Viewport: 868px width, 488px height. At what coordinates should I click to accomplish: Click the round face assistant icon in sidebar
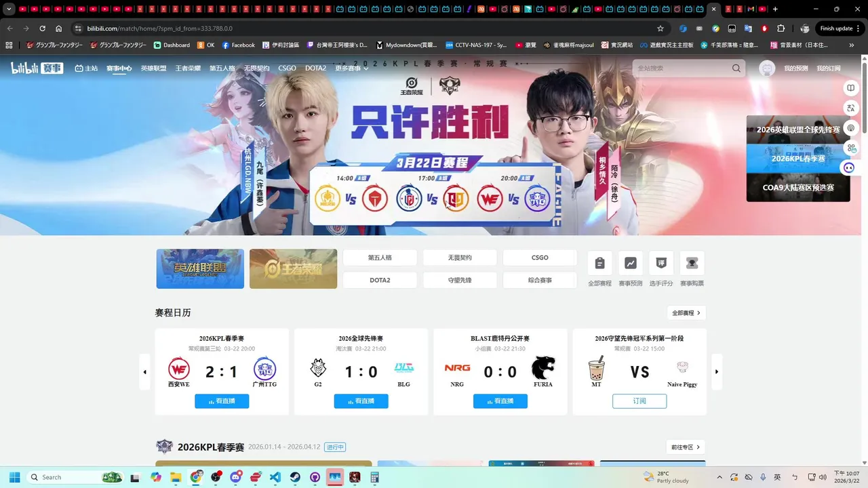pyautogui.click(x=850, y=167)
